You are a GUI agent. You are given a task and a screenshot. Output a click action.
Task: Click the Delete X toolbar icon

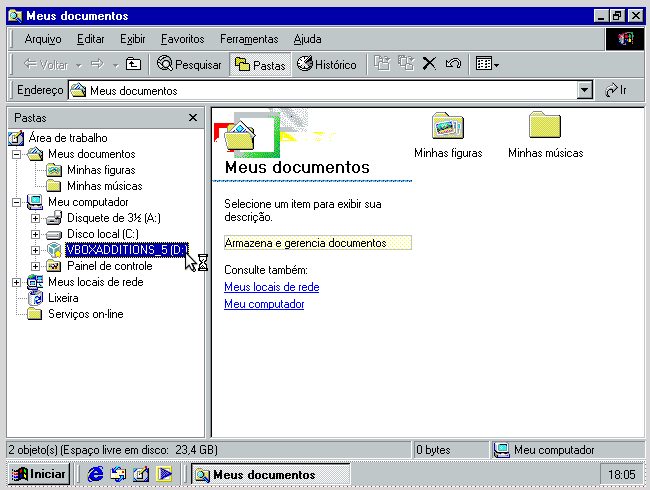[429, 64]
